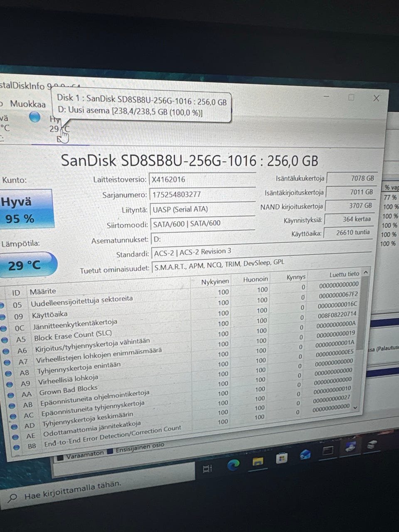The image size is (399, 532).
Task: Click the Laitteistoversio field showing X4162016
Action: [x=202, y=180]
